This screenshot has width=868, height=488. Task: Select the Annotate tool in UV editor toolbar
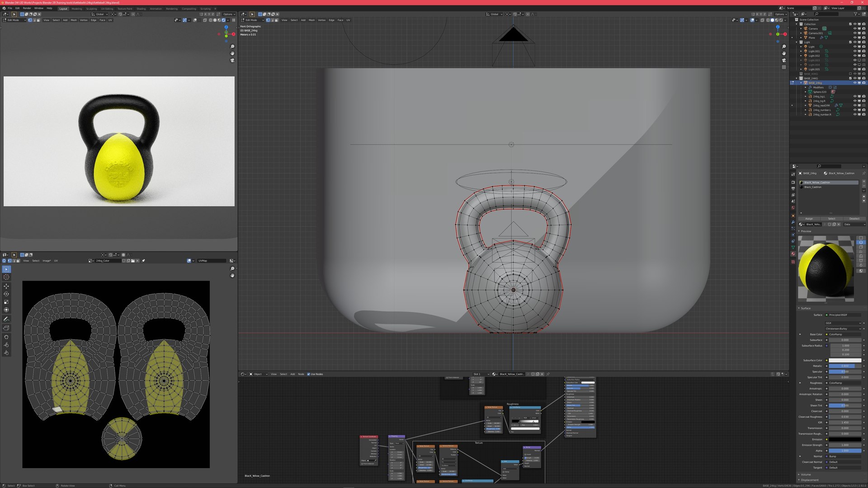[x=6, y=319]
